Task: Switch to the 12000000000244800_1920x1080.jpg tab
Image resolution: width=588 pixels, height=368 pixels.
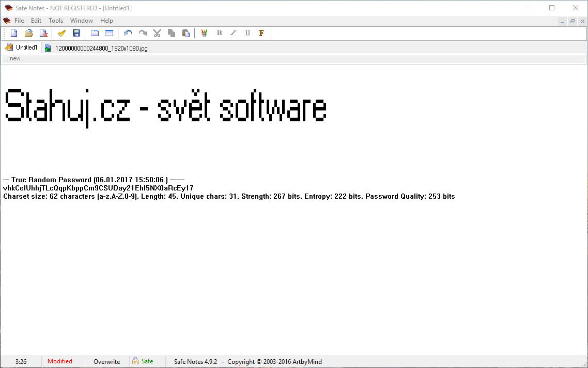Action: click(x=96, y=48)
